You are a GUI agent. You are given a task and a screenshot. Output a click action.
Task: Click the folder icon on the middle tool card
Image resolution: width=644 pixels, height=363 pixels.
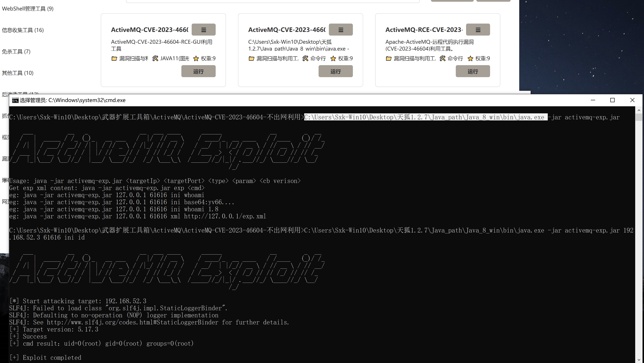251,58
